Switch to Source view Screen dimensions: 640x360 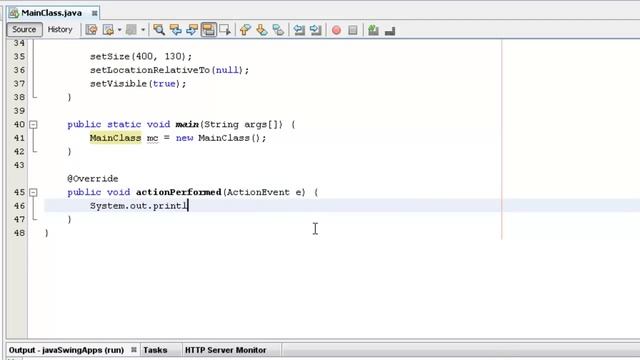(24, 29)
